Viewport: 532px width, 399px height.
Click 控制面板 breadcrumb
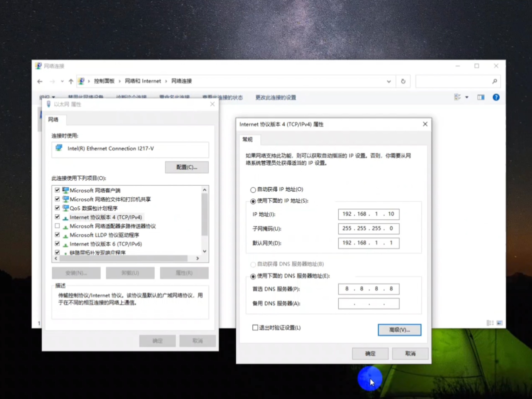click(x=104, y=81)
